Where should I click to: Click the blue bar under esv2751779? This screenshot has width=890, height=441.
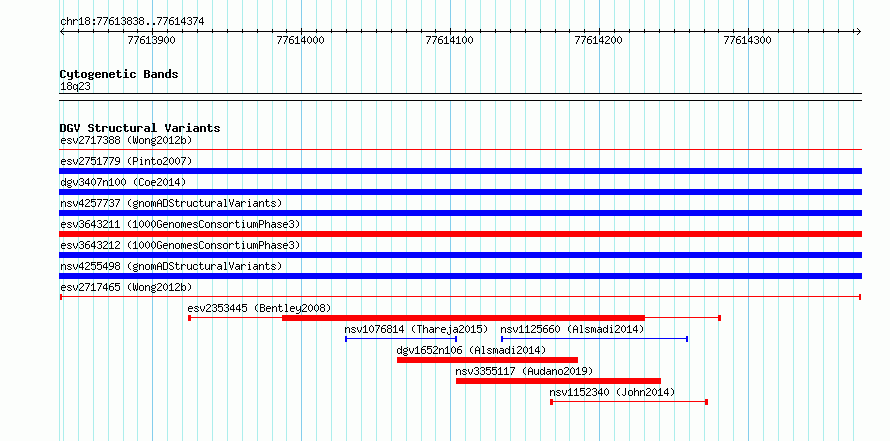[461, 171]
